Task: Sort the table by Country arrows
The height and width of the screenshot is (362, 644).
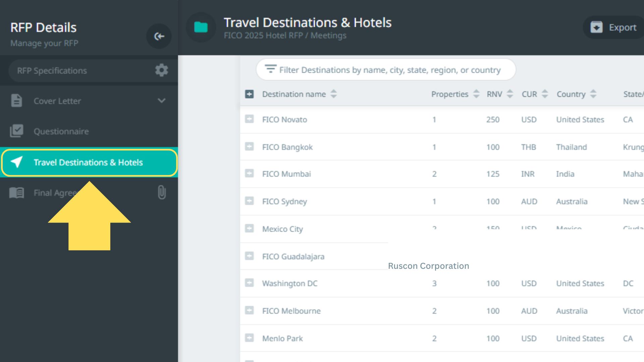Action: click(x=593, y=94)
